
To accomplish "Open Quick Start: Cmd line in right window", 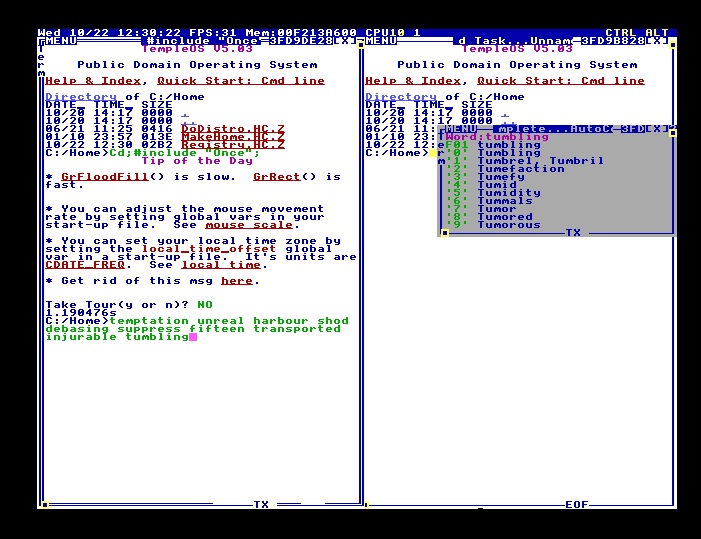I will coord(561,81).
